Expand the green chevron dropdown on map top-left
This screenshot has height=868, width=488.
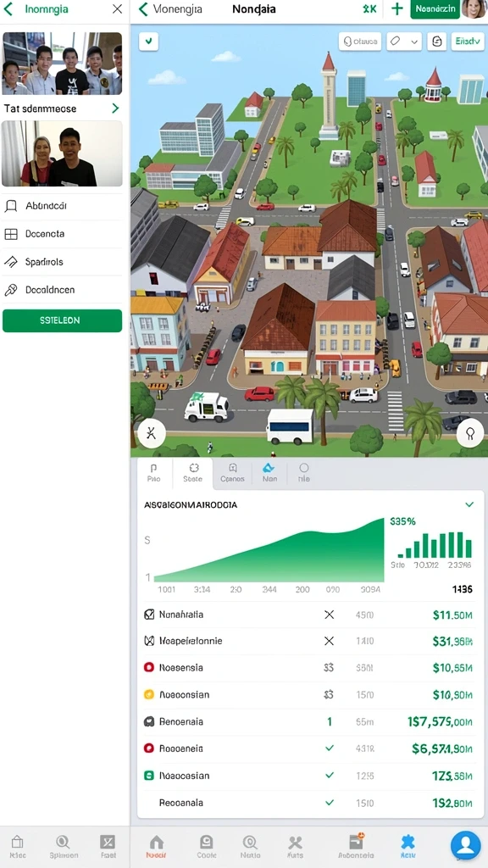coord(149,42)
